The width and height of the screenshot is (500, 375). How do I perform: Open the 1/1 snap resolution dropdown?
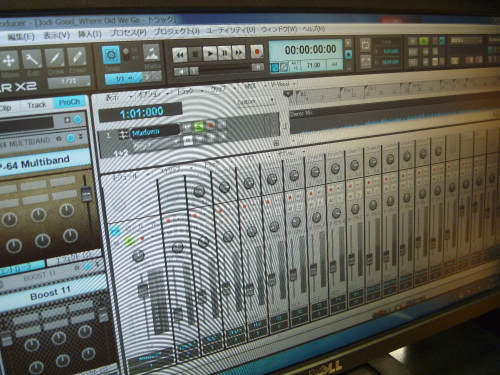point(124,79)
